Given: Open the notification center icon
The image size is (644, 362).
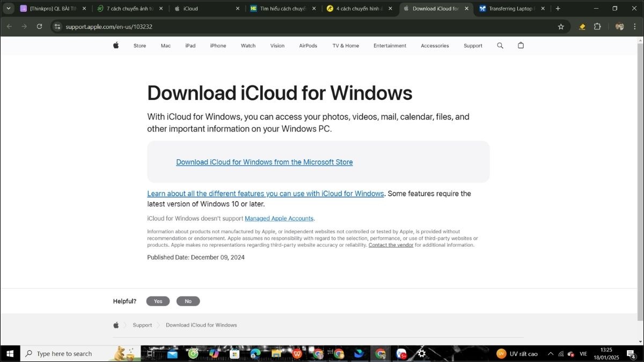Looking at the screenshot, I should tap(631, 353).
